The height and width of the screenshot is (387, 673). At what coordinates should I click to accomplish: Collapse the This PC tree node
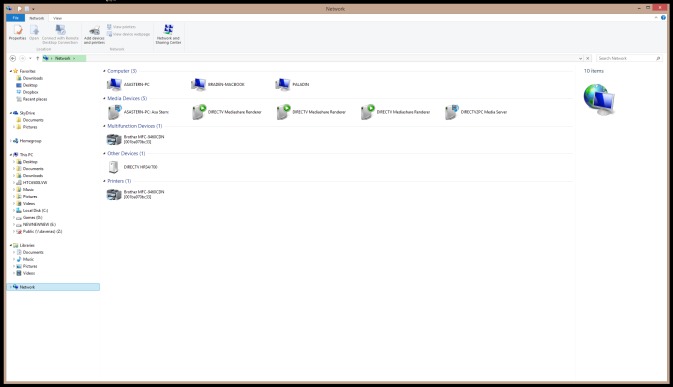coord(11,154)
